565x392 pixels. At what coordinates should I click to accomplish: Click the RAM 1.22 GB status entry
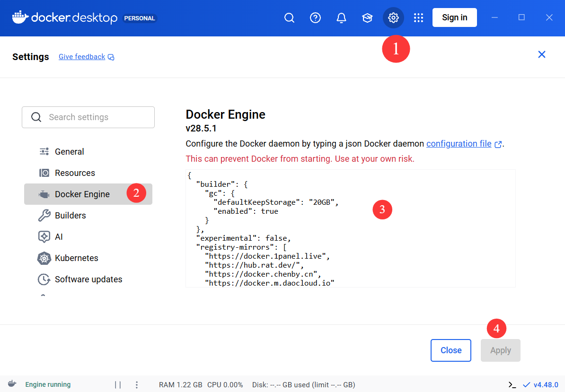click(x=181, y=385)
